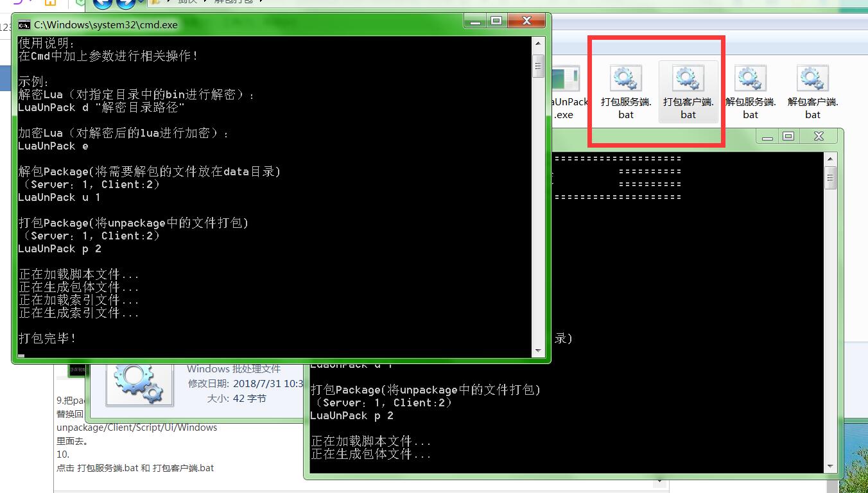Maximize the front cmd.exe window
The height and width of the screenshot is (493, 868).
tap(496, 21)
